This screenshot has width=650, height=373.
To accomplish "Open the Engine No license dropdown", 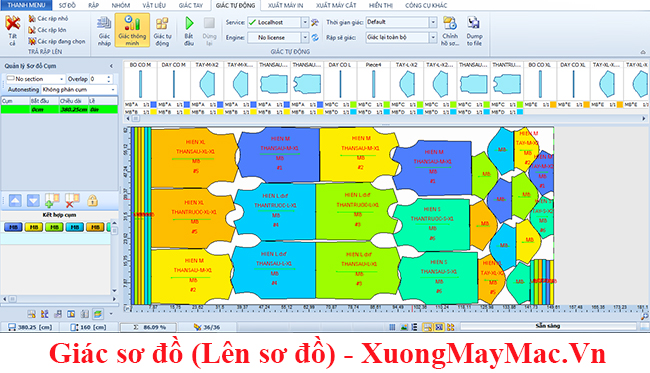I will tap(305, 38).
